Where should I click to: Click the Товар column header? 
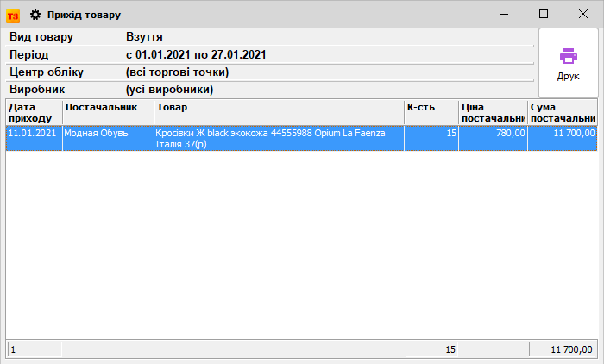[x=279, y=112]
